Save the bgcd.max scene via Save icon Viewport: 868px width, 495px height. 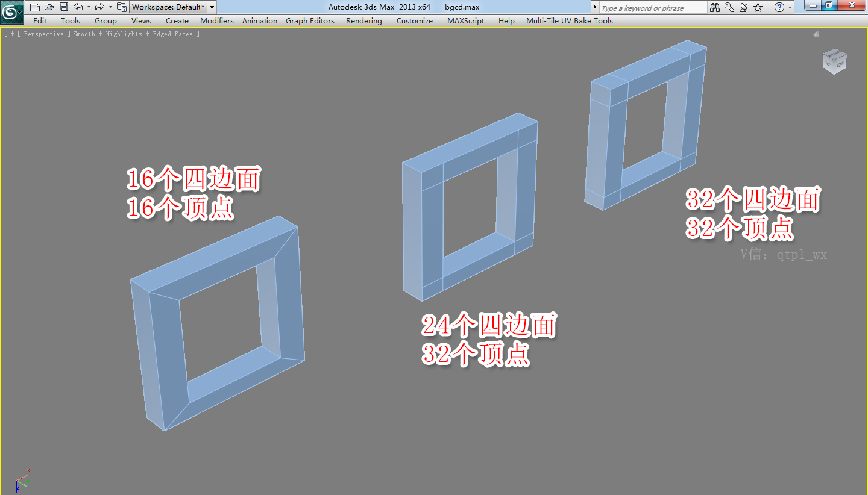pyautogui.click(x=63, y=7)
